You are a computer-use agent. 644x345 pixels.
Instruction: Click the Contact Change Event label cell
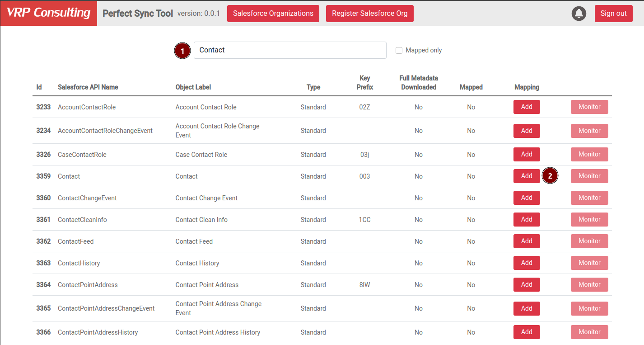click(206, 198)
